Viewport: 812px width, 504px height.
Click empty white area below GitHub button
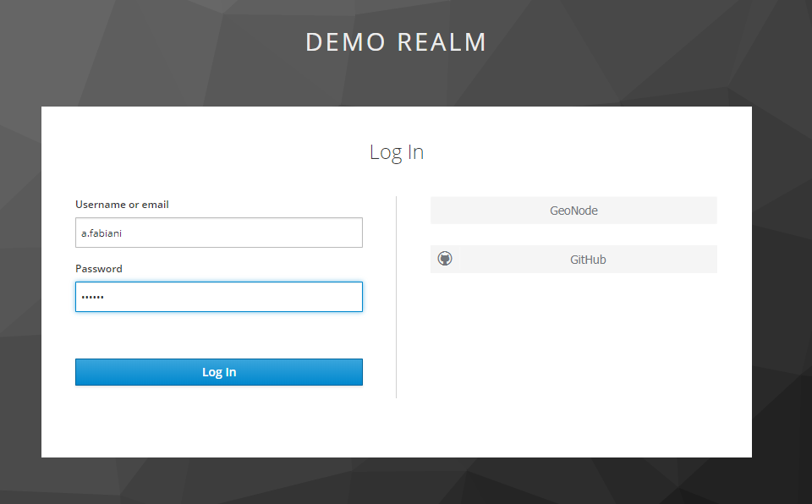click(x=573, y=355)
